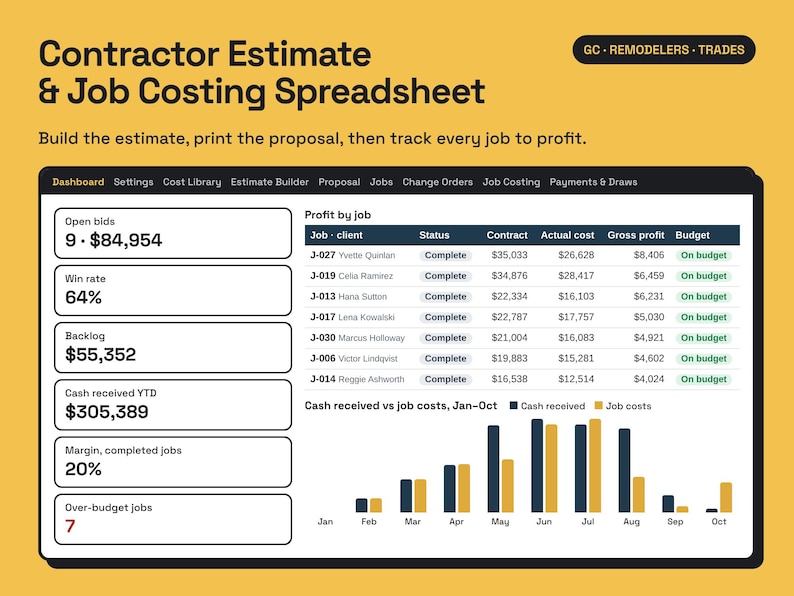794x596 pixels.
Task: Go to the Job Costing tab
Action: pos(511,182)
